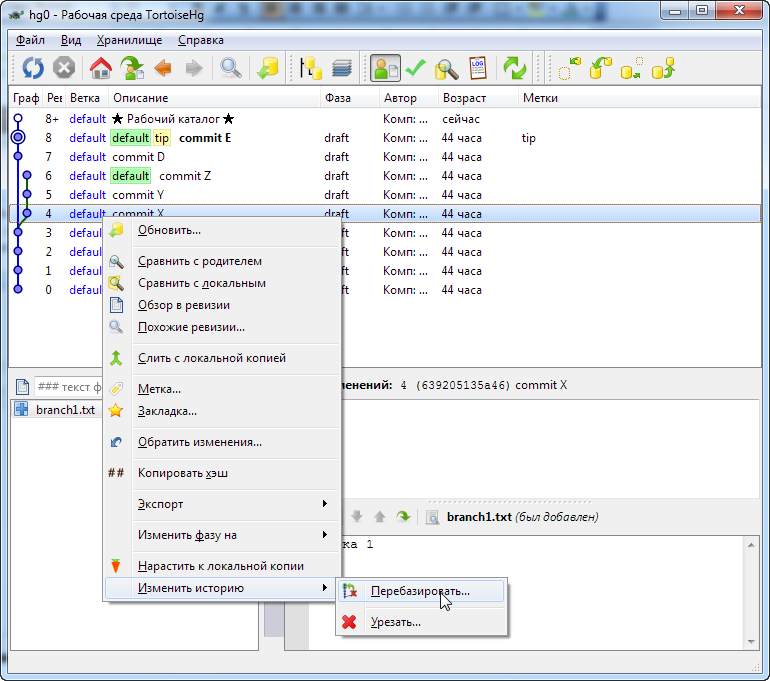This screenshot has width=770, height=681.
Task: Click the Автор column header
Action: (x=409, y=98)
